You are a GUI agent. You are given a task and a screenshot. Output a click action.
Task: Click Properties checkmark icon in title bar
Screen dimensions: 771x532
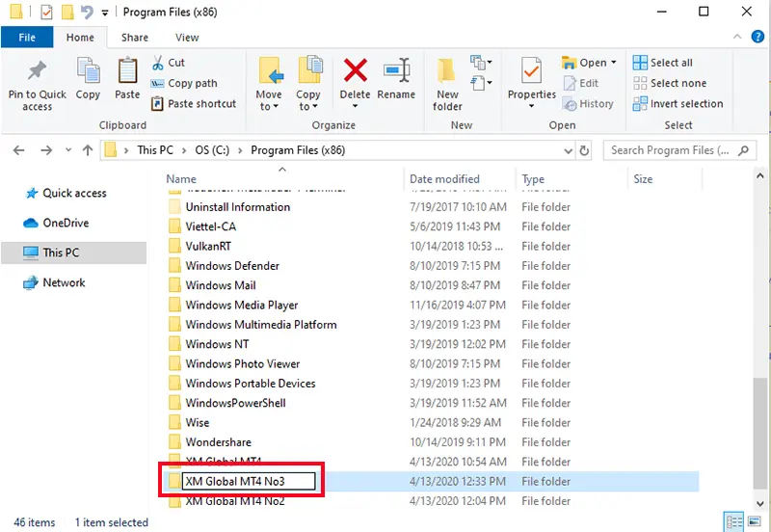point(46,12)
